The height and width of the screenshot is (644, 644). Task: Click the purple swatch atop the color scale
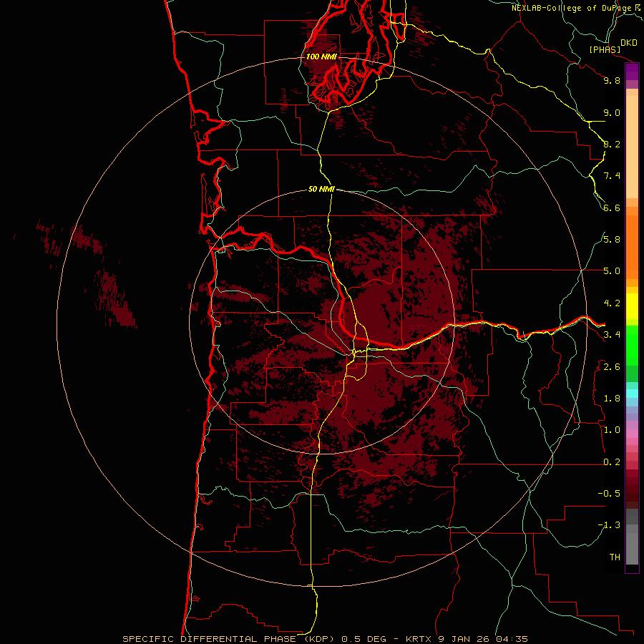(632, 72)
